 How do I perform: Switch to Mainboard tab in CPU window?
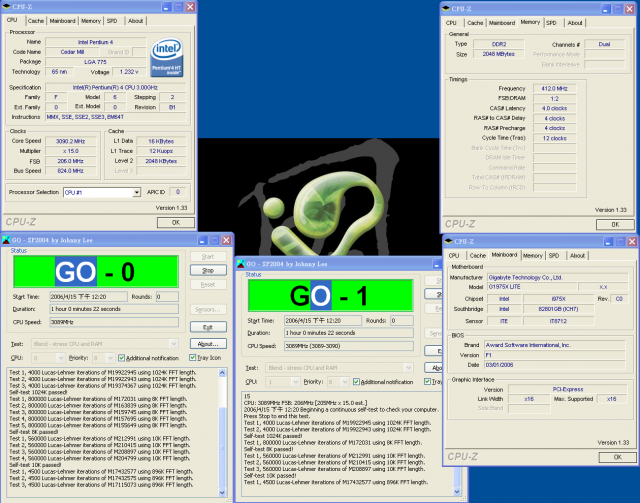pos(62,21)
